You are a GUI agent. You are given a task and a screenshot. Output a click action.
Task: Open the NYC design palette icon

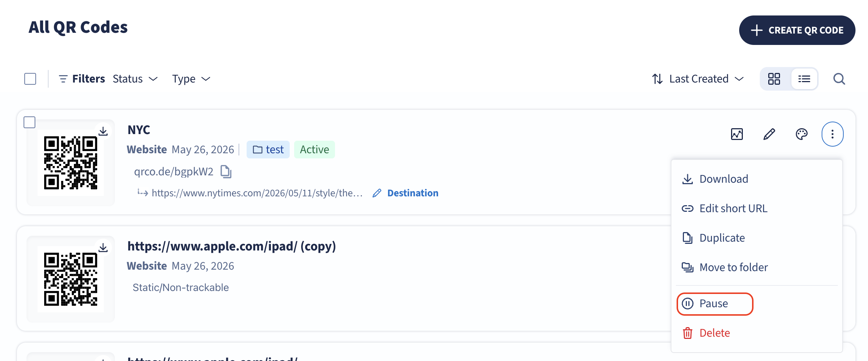point(801,134)
